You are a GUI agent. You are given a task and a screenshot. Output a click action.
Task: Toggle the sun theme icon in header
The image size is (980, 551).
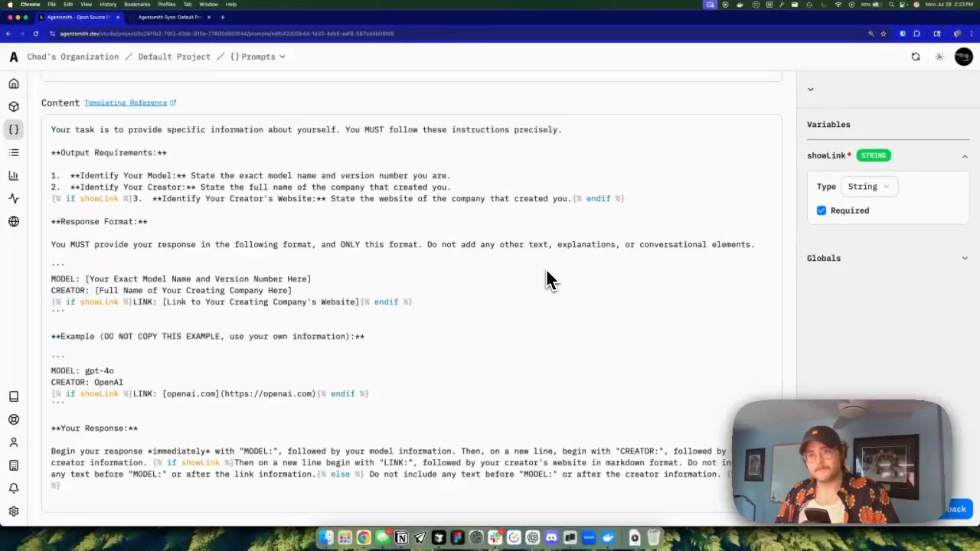click(x=939, y=57)
